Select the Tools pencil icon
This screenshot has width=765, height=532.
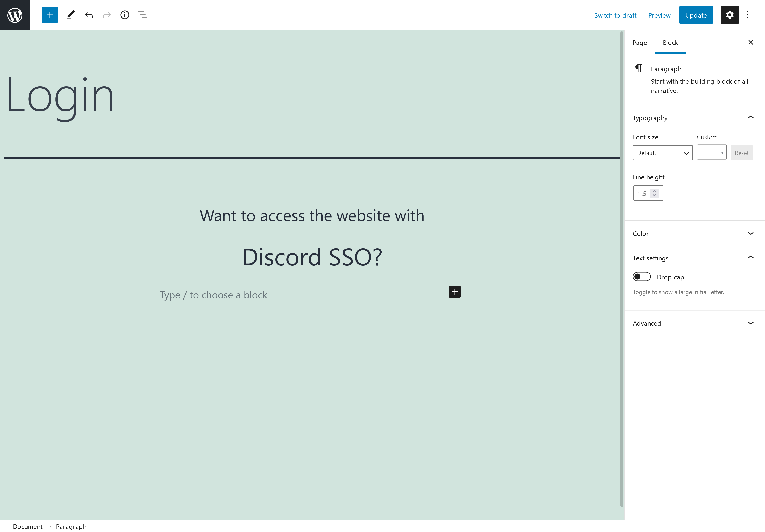click(x=71, y=15)
